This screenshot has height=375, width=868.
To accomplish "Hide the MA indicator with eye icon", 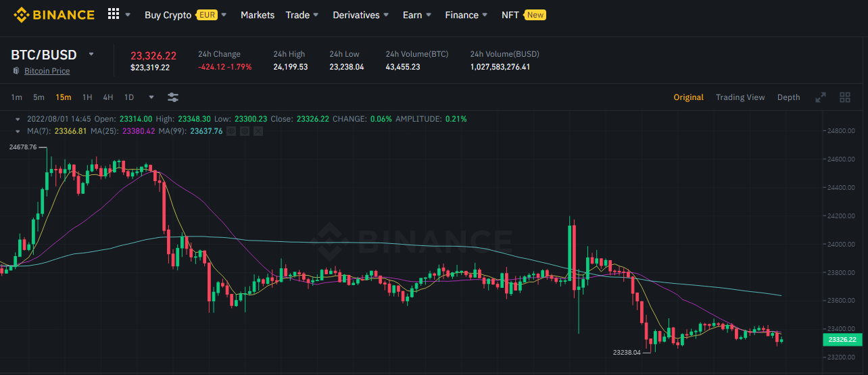I will (x=232, y=131).
